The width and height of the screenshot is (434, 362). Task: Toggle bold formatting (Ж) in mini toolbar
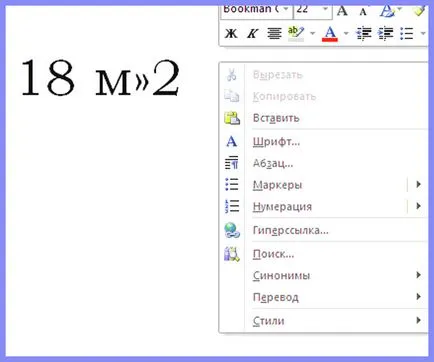point(231,33)
